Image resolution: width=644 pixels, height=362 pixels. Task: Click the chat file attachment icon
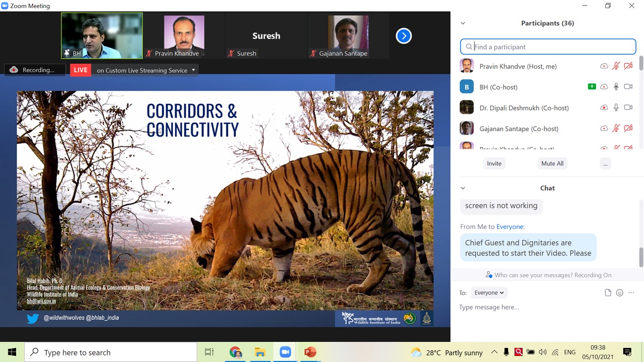tap(608, 293)
